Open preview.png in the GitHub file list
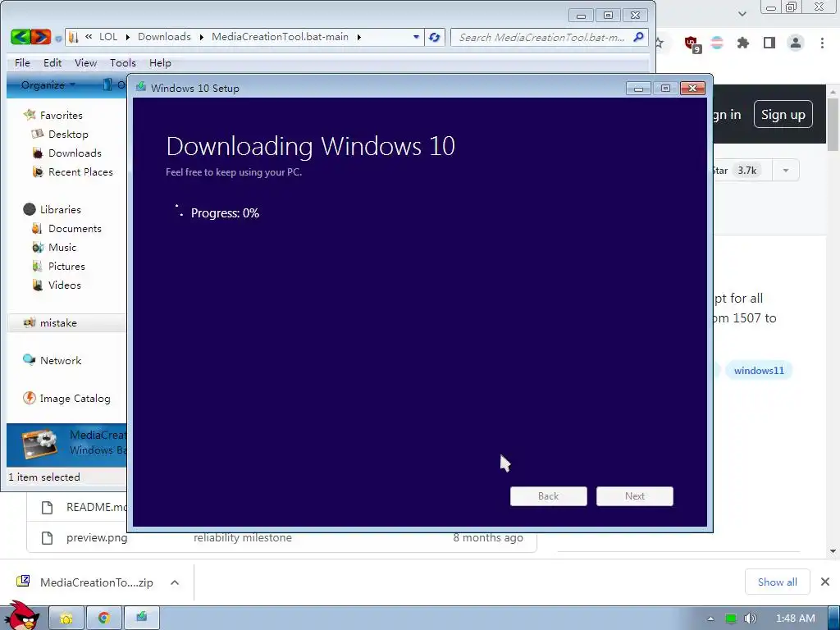This screenshot has width=840, height=630. [97, 538]
